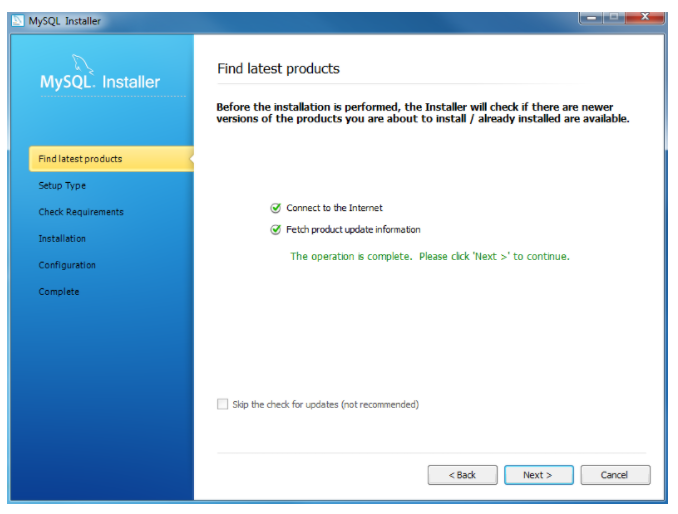
Task: Select the Find latest products step
Action: point(111,159)
